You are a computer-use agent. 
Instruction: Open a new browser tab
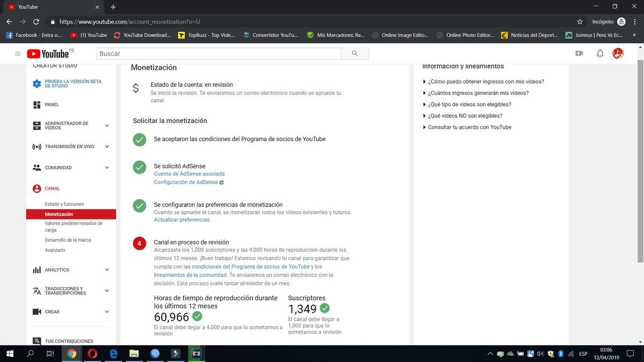113,7
